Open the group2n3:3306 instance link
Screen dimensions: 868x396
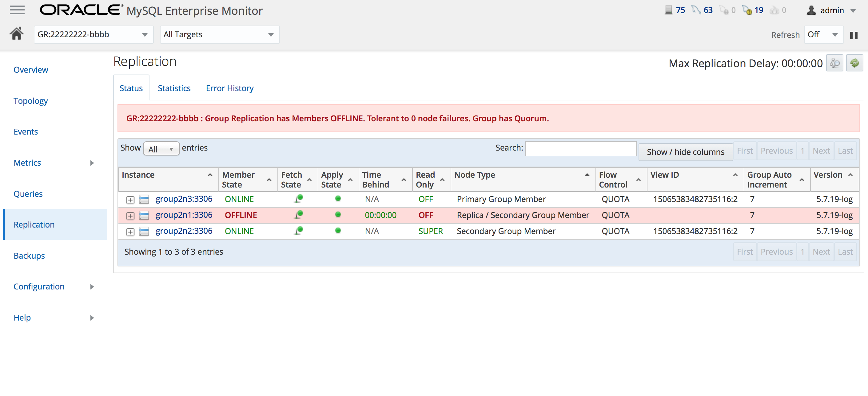point(184,199)
